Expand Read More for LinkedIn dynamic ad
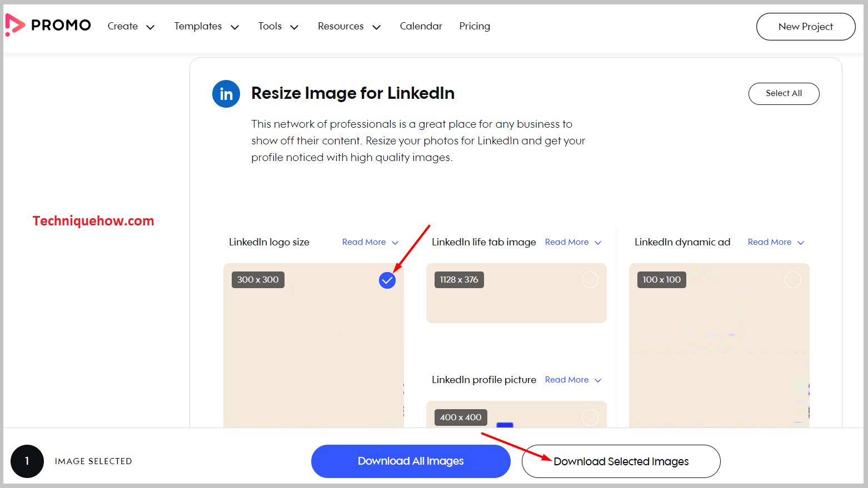This screenshot has width=868, height=488. [776, 242]
